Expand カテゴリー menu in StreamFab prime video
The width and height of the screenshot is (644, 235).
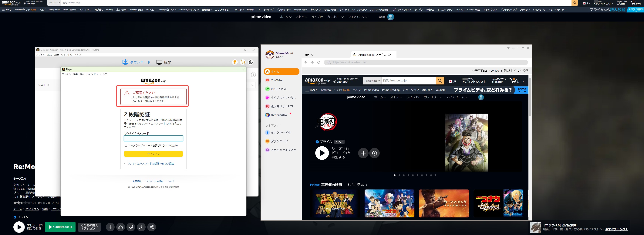pos(433,97)
